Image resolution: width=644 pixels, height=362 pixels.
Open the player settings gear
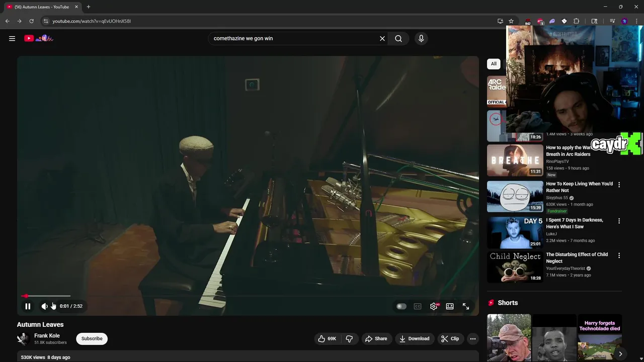[434, 306]
